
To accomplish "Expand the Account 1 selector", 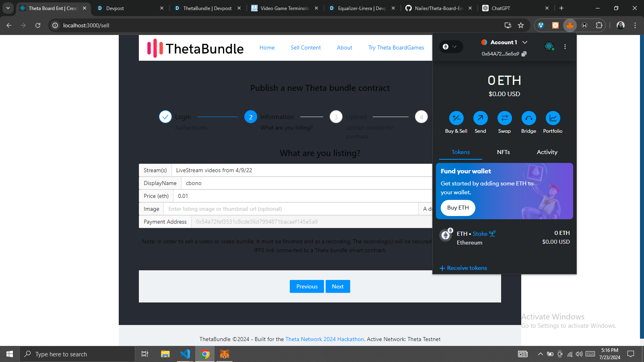I will tap(504, 42).
